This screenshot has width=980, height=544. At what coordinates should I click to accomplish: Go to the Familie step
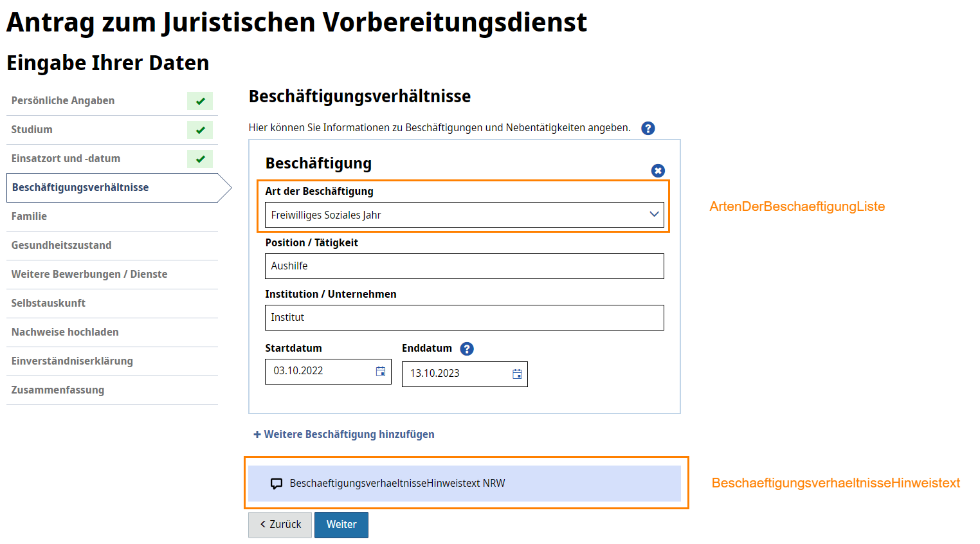(x=112, y=217)
